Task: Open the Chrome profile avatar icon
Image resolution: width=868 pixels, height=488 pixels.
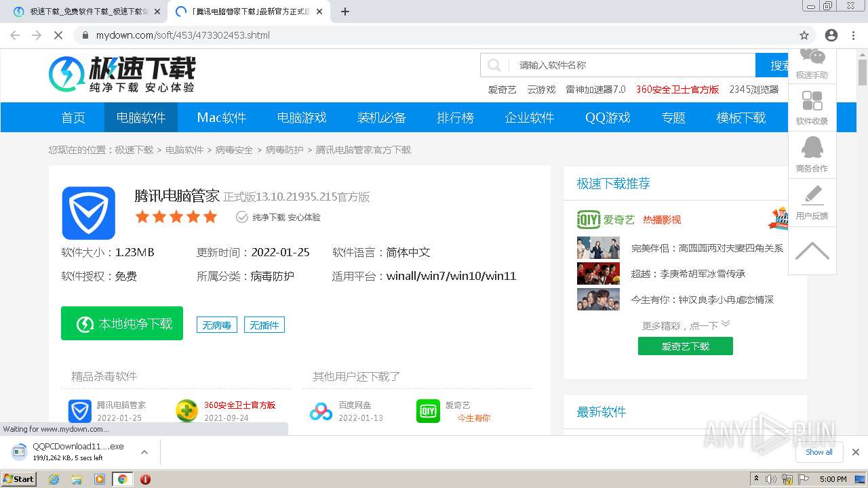Action: (x=831, y=35)
